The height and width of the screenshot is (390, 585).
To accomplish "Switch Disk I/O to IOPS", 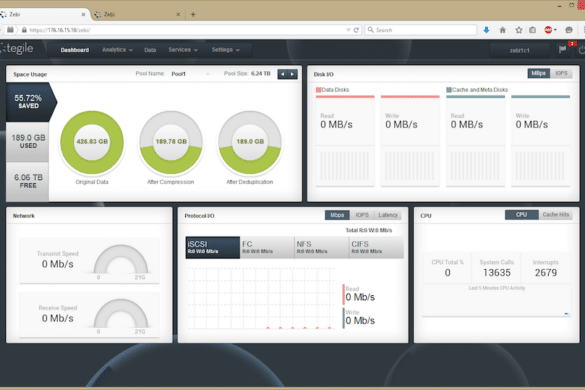I will 561,73.
